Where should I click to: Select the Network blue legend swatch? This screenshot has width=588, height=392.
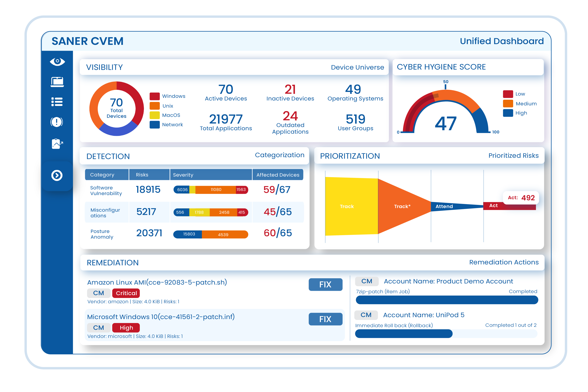click(155, 125)
